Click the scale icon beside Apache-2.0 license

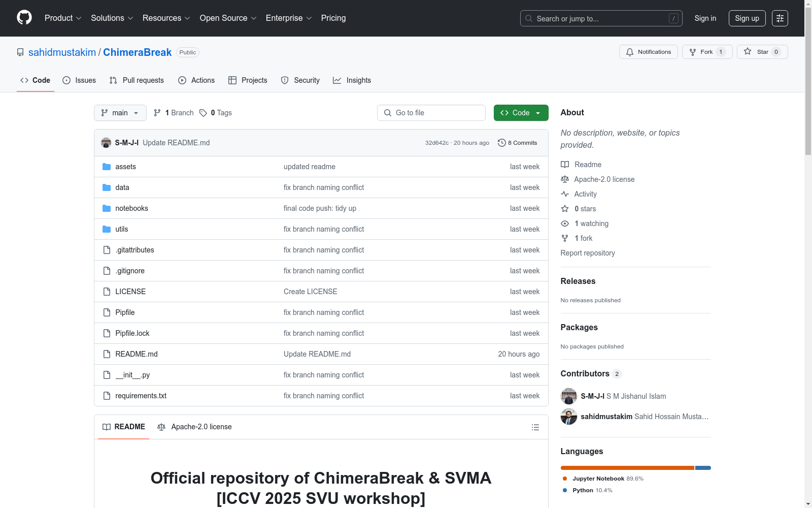565,179
